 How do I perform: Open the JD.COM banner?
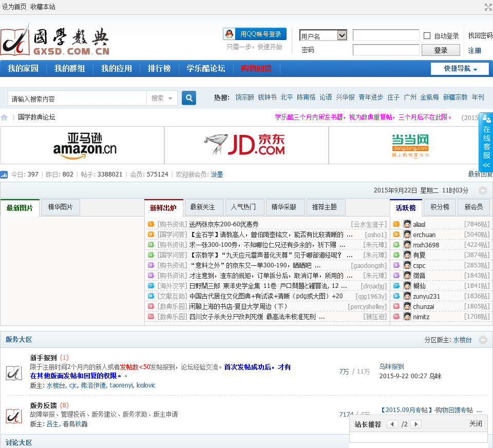(x=246, y=145)
